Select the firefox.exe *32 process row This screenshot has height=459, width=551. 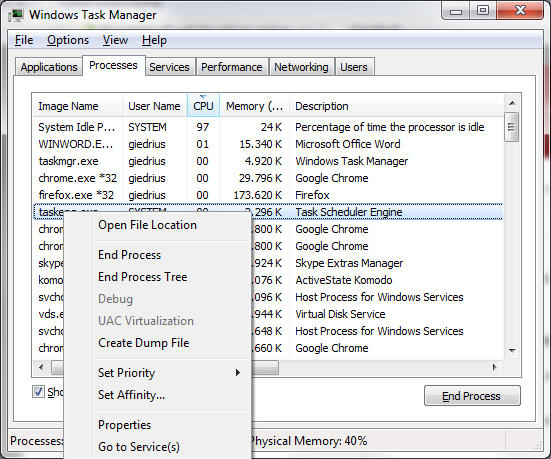[268, 195]
